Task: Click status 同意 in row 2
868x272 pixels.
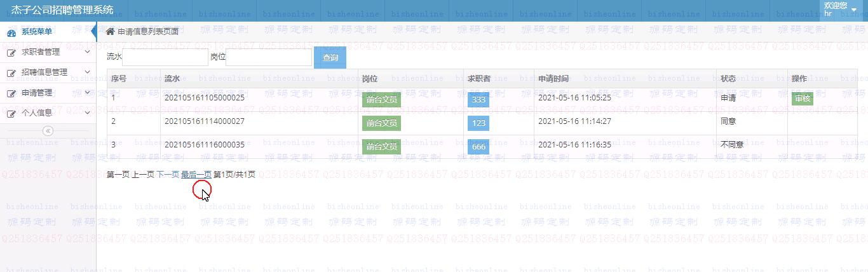Action: pyautogui.click(x=728, y=121)
